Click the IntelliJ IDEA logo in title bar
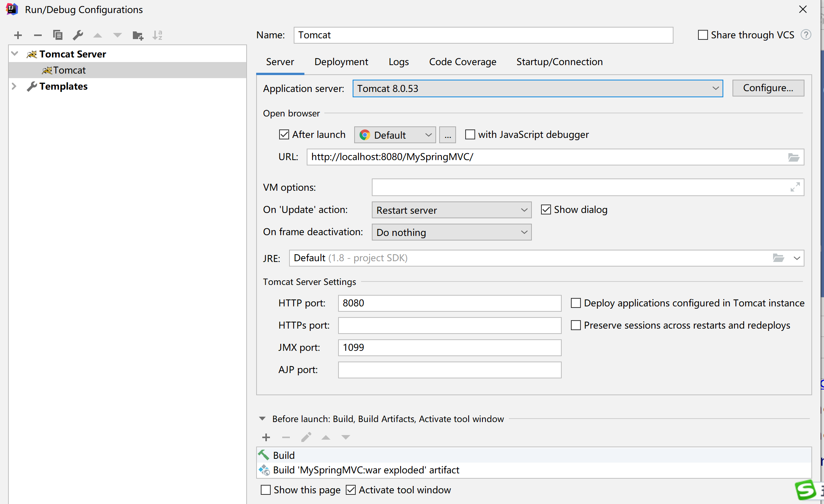824x504 pixels. pyautogui.click(x=12, y=9)
